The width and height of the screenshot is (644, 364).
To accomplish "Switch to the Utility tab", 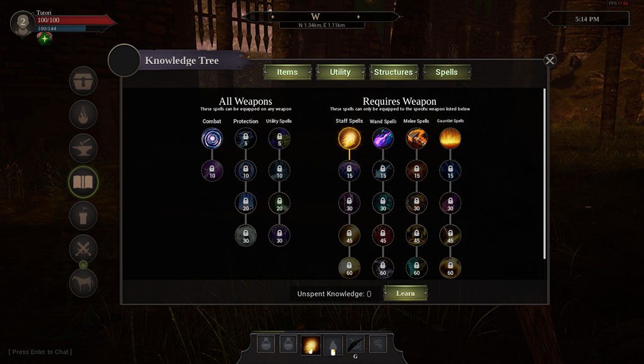I will tap(340, 72).
